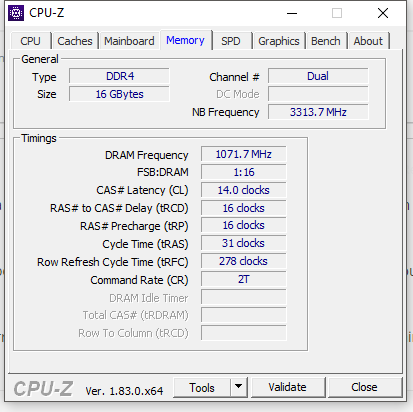Viewport: 413px width, 412px height.
Task: Click the tRCD value field
Action: pos(244,208)
